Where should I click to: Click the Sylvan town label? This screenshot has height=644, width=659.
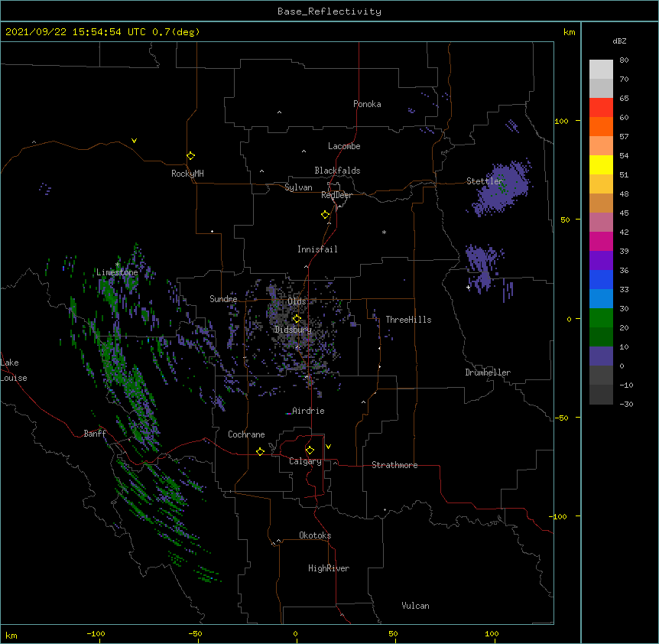298,187
